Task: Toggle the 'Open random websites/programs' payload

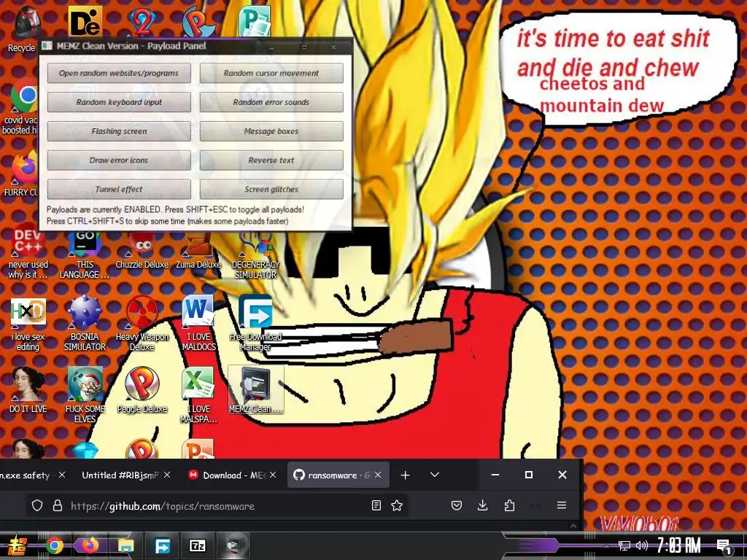Action: click(x=119, y=74)
